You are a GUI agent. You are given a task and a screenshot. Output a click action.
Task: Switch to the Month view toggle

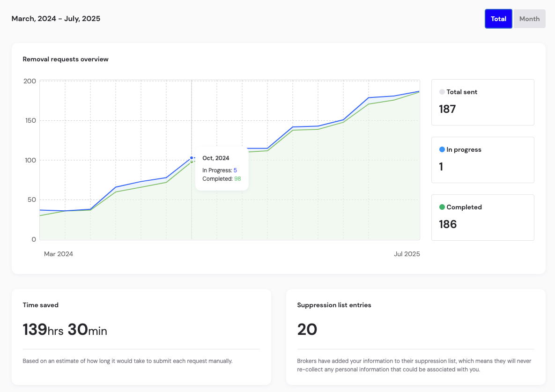pyautogui.click(x=529, y=19)
